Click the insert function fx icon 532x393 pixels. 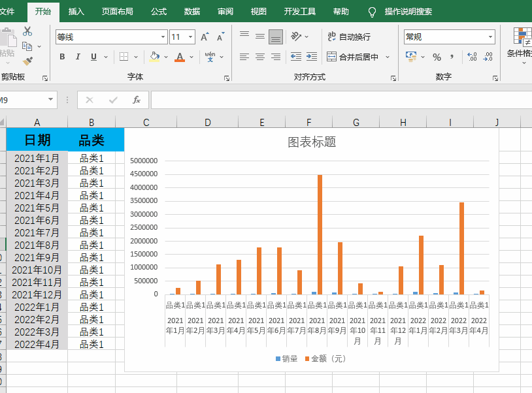pyautogui.click(x=137, y=100)
